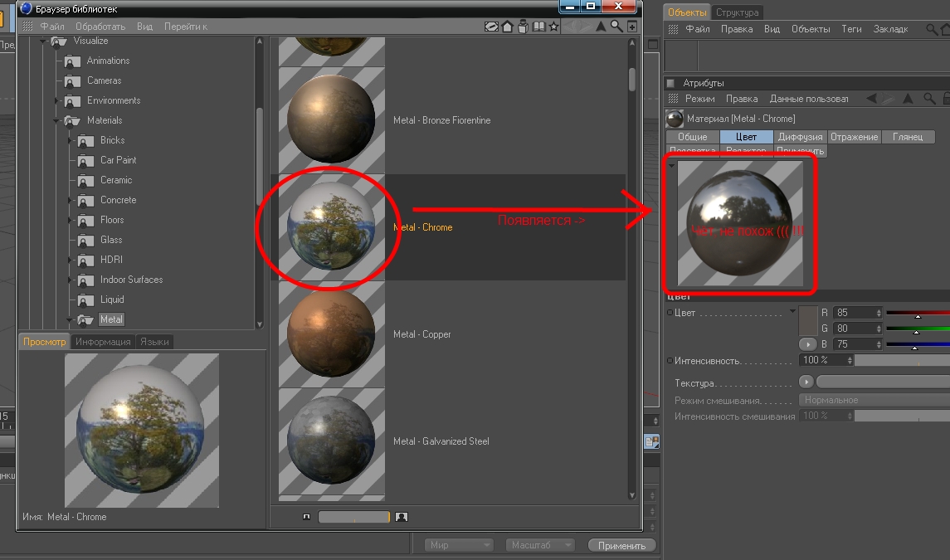Toggle the Интенсивность animation circle marker

[669, 361]
